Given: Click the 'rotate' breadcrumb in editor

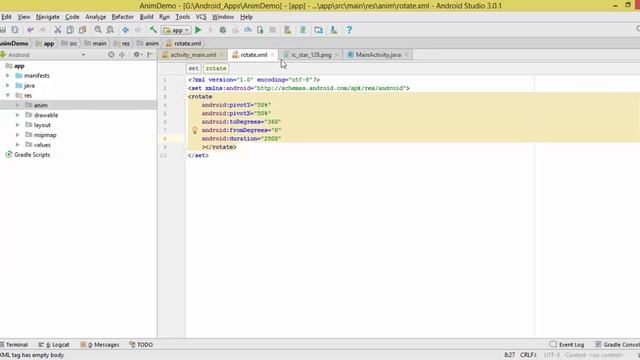Looking at the screenshot, I should click(216, 69).
